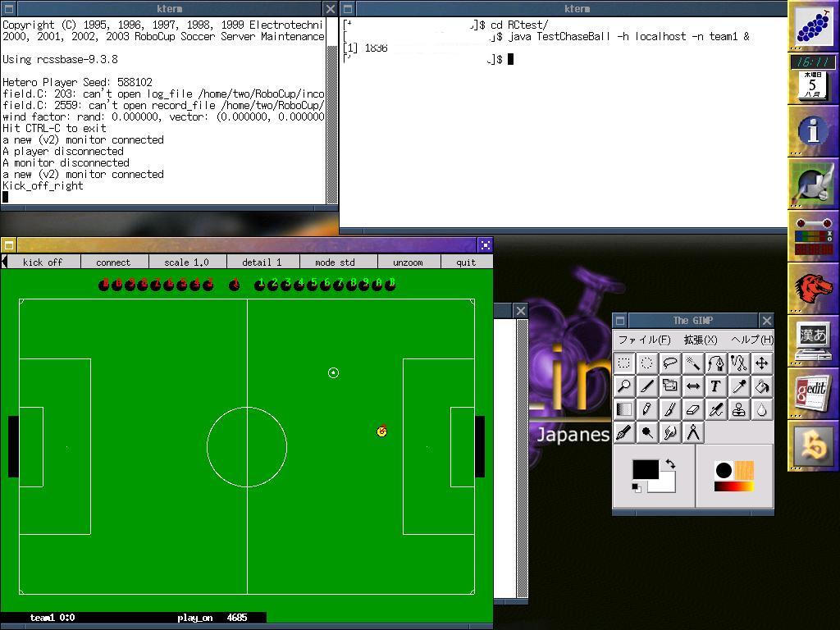Viewport: 840px width, 630px height.
Task: Pick the Eraser tool in GIMP
Action: tap(692, 410)
